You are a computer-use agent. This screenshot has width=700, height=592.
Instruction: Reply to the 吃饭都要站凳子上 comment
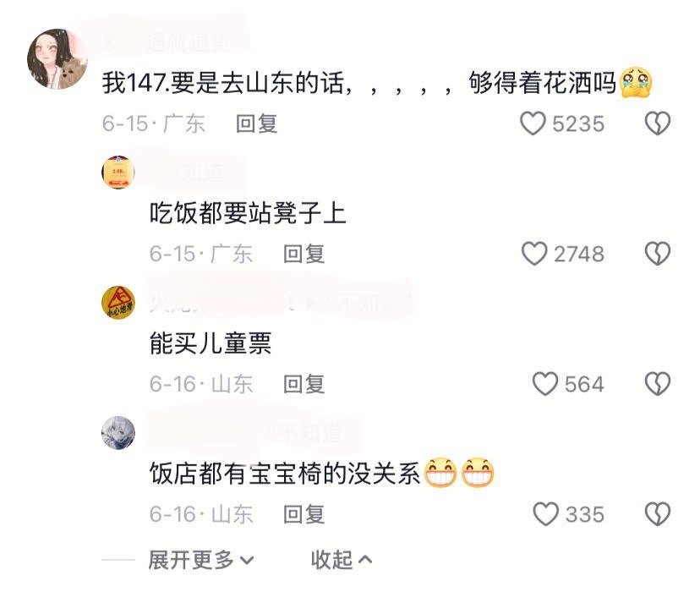(x=304, y=254)
